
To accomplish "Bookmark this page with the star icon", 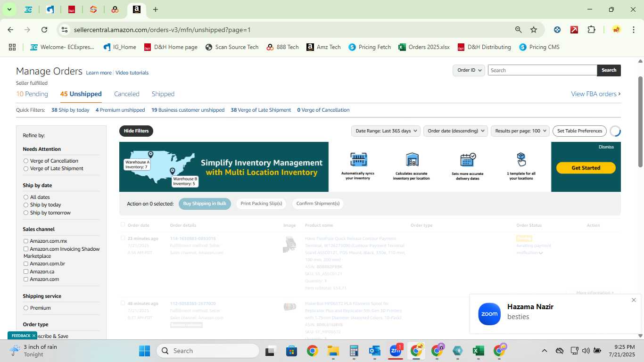I will 534,30.
